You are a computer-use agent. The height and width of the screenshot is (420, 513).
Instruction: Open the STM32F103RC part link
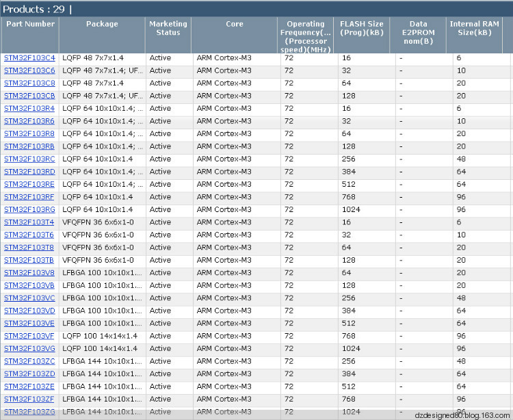[x=29, y=159]
